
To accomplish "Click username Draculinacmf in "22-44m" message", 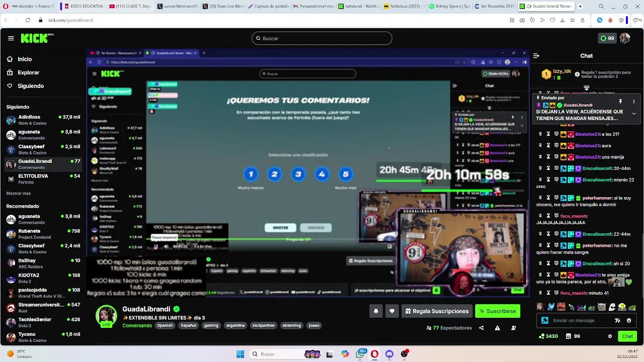I will [597, 234].
